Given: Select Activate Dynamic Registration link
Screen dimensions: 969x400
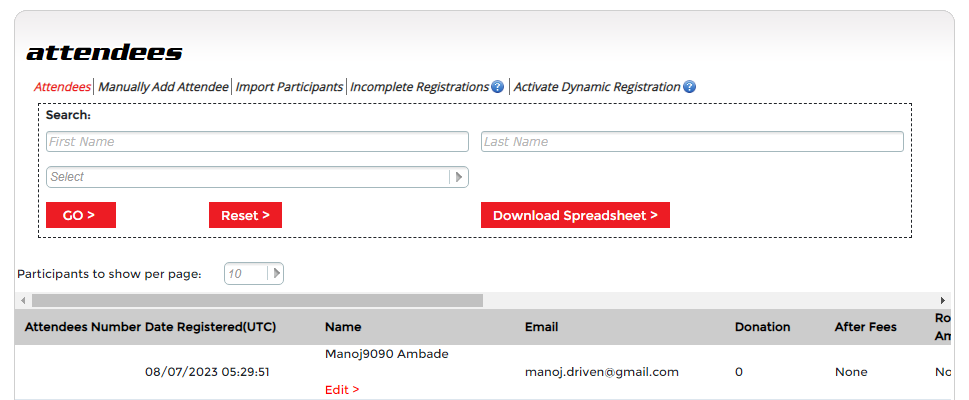Looking at the screenshot, I should 596,87.
